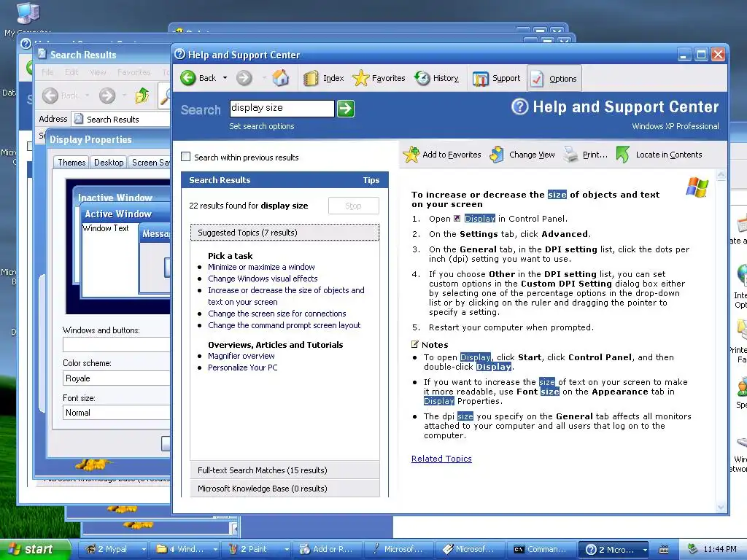The image size is (747, 560).
Task: Click the green Back arrow in Help Center
Action: 188,77
